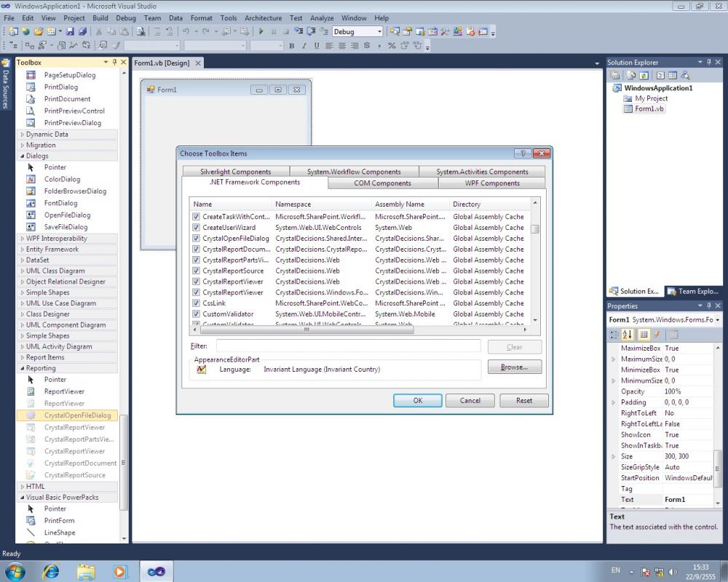Viewport: 728px width, 582px height.
Task: Uncheck CrystalReportViewer CrystalDecisions.Windows.Fo... checkbox
Action: 196,292
